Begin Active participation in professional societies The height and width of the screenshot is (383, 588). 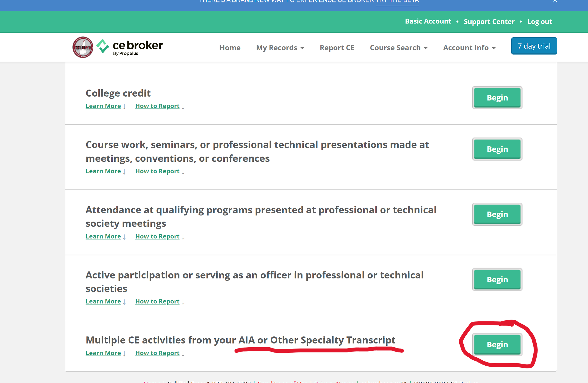point(497,279)
